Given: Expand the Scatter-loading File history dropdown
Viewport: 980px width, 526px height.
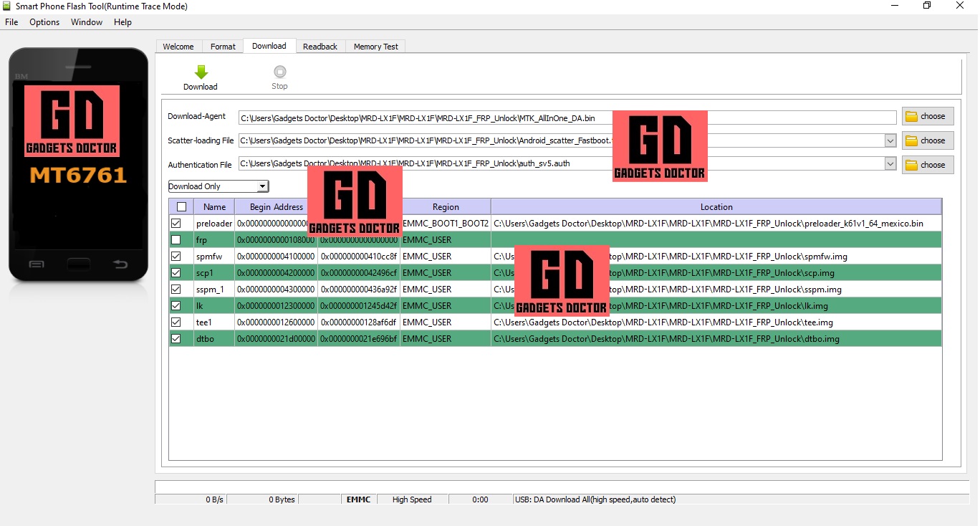Looking at the screenshot, I should click(890, 140).
